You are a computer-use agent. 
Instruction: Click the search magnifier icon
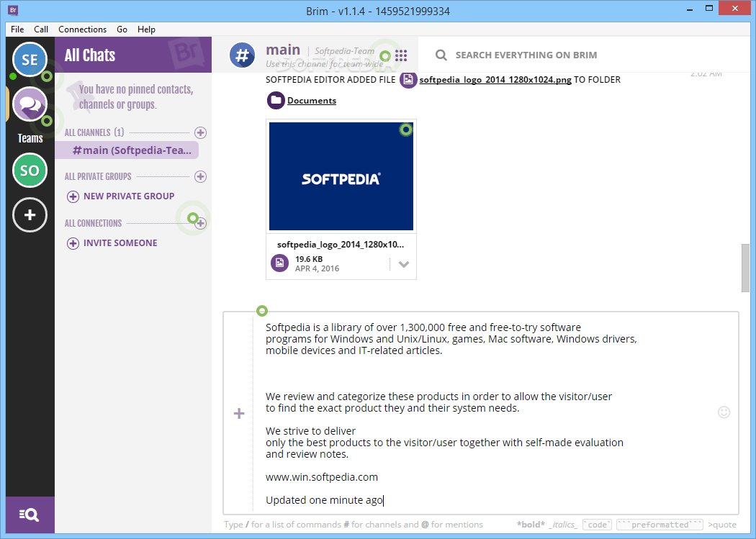[441, 55]
